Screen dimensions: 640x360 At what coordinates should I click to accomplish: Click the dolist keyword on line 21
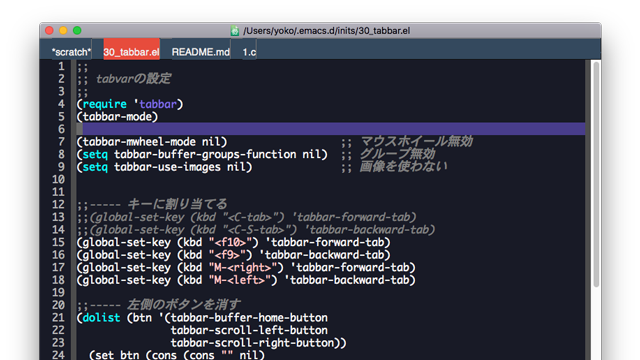[x=102, y=318]
